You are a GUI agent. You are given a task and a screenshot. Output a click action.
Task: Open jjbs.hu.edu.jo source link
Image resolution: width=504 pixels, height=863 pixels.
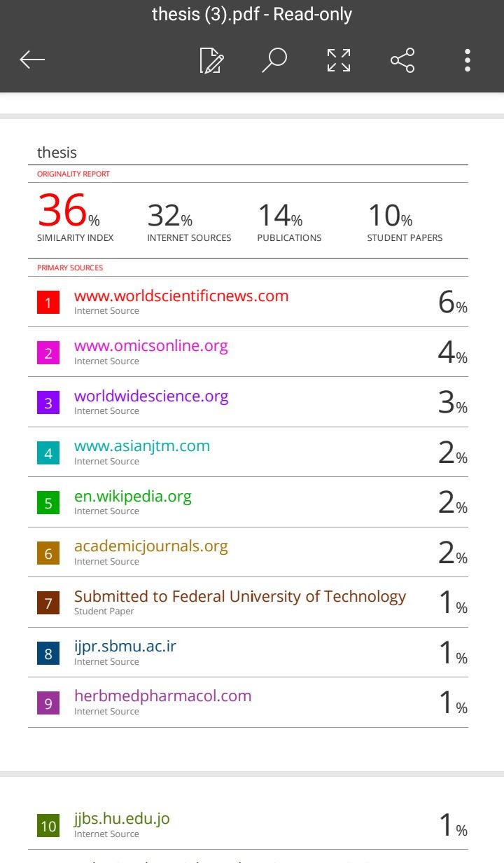tap(122, 819)
